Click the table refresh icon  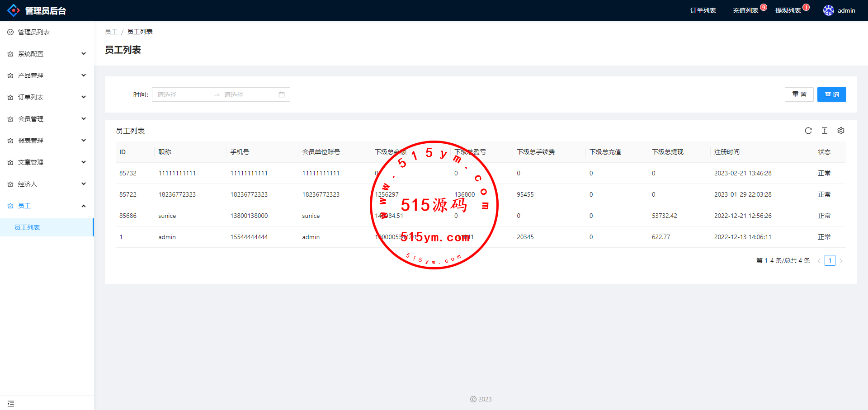pyautogui.click(x=808, y=131)
